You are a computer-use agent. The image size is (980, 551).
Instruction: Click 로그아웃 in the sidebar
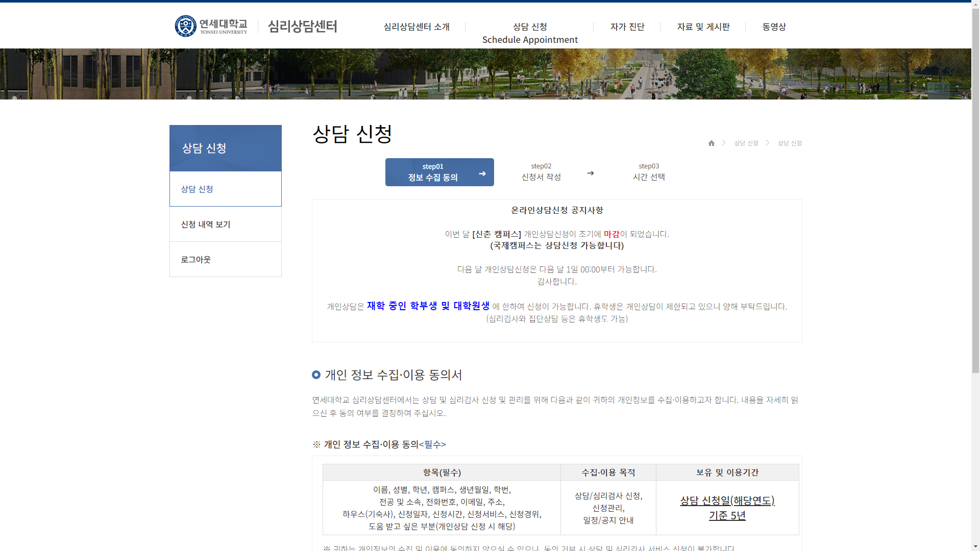(x=226, y=259)
